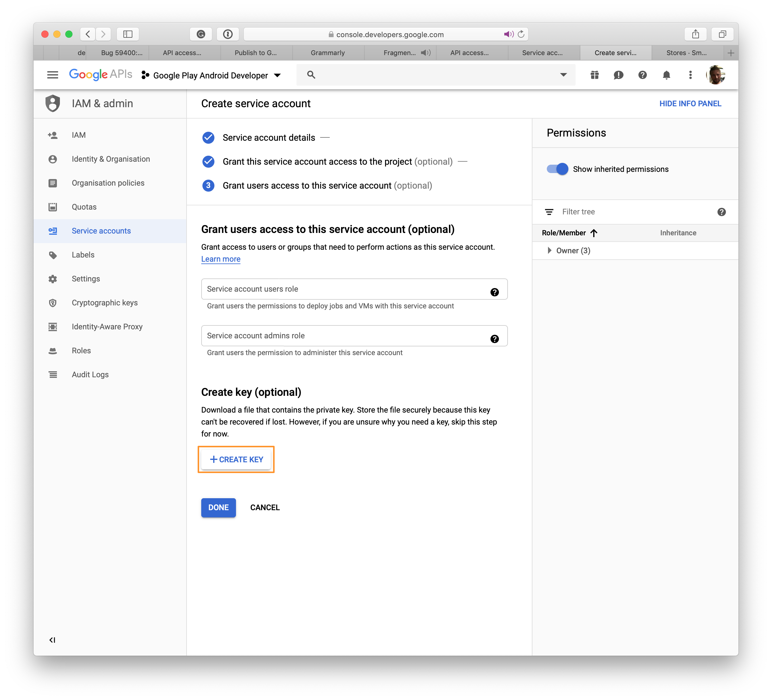772x700 pixels.
Task: Toggle the Info Panel visibility
Action: coord(689,103)
